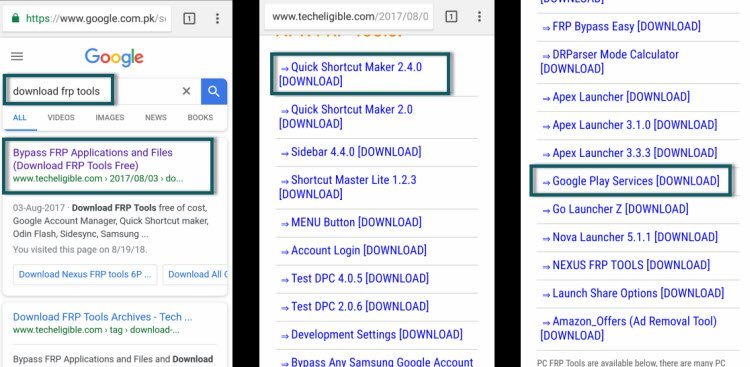This screenshot has width=750, height=367.
Task: Download Shortcut Master Lite 1.2.3
Action: [347, 187]
